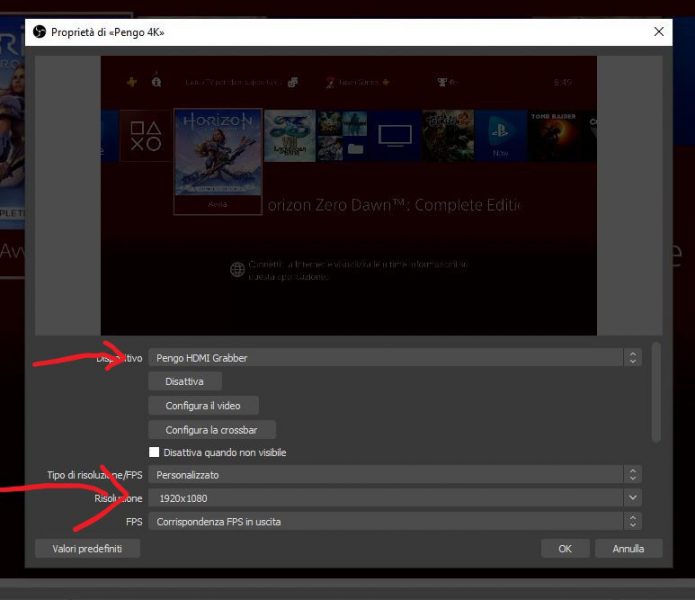Image resolution: width=695 pixels, height=600 pixels.
Task: Expand the Risoluzione dropdown arrow
Action: [x=633, y=498]
